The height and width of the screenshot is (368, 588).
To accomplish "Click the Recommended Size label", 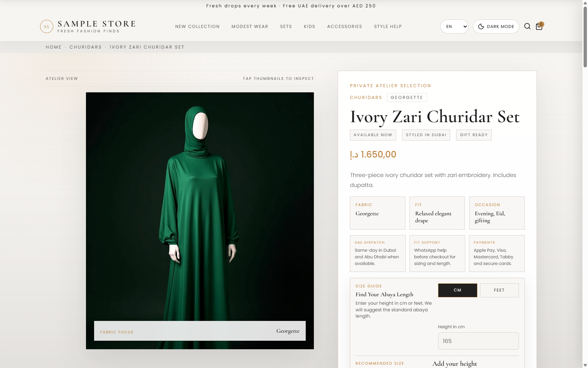I will tap(380, 364).
